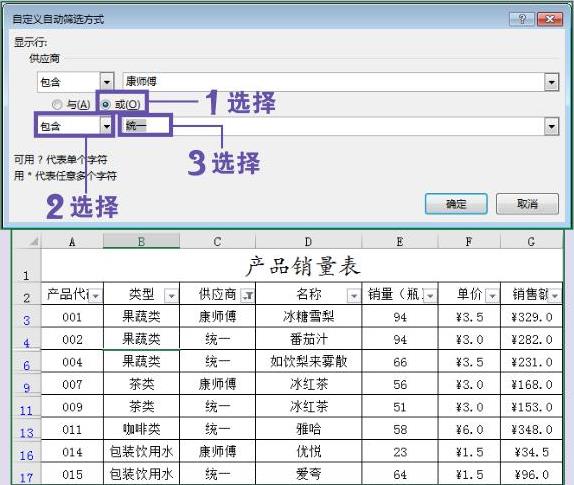Click the 康师傅 cell in row 9
Screen dimensions: 574x485
click(x=217, y=384)
